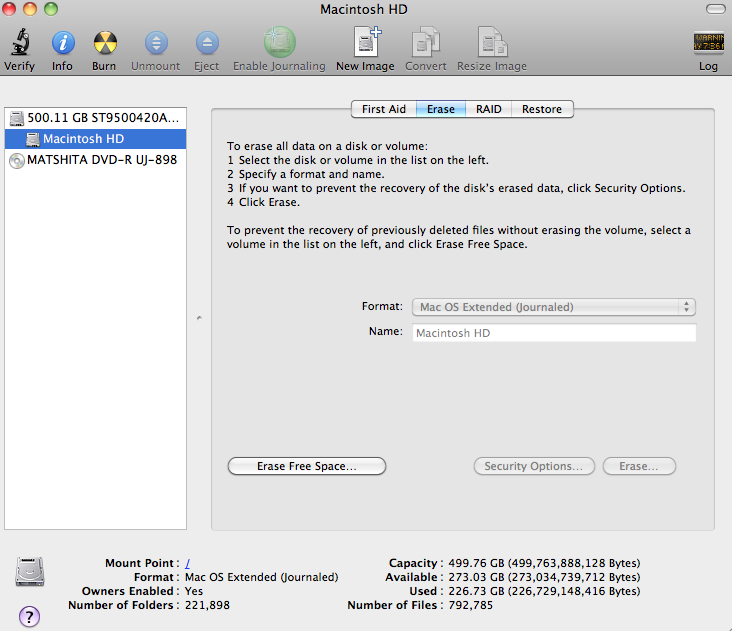This screenshot has height=631, width=732.
Task: Click the green zoom window button
Action: pyautogui.click(x=51, y=8)
